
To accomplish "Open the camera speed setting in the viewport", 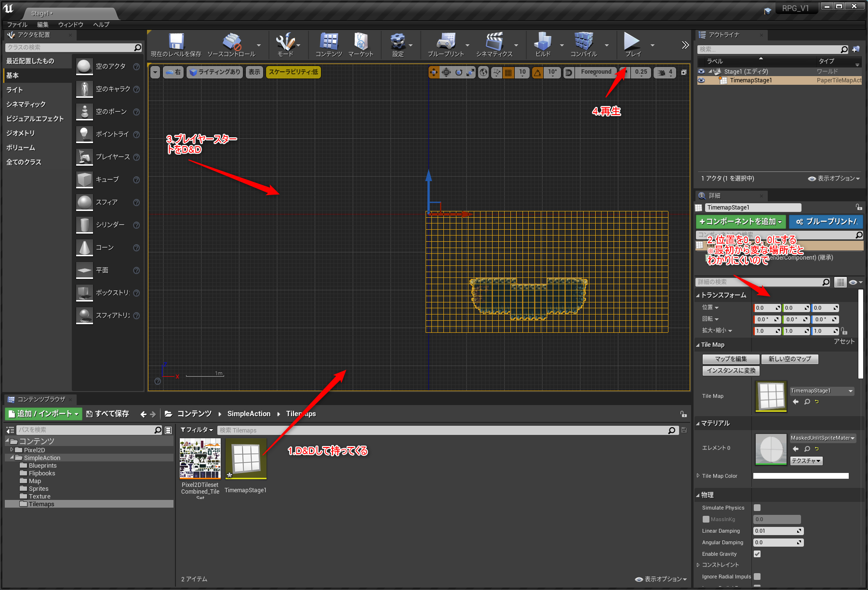I will [x=666, y=72].
